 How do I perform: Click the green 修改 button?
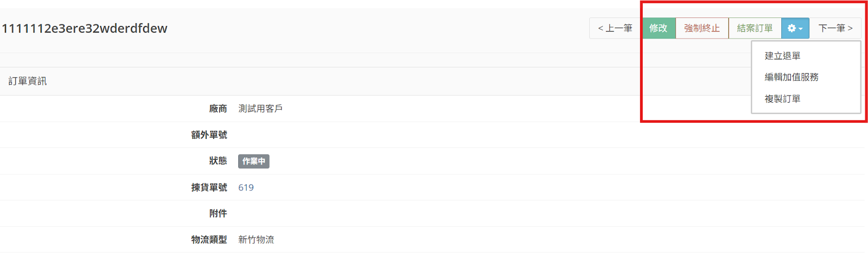click(659, 28)
